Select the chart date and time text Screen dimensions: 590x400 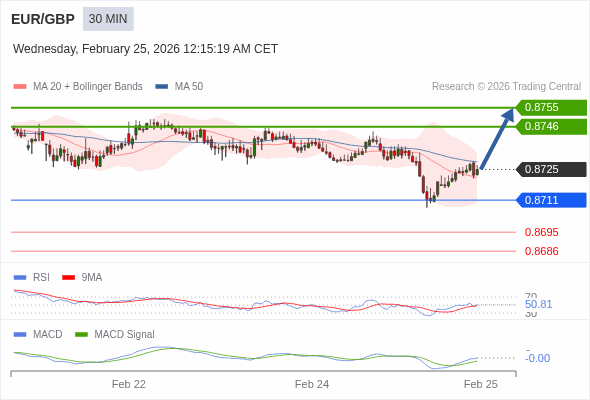[x=145, y=49]
